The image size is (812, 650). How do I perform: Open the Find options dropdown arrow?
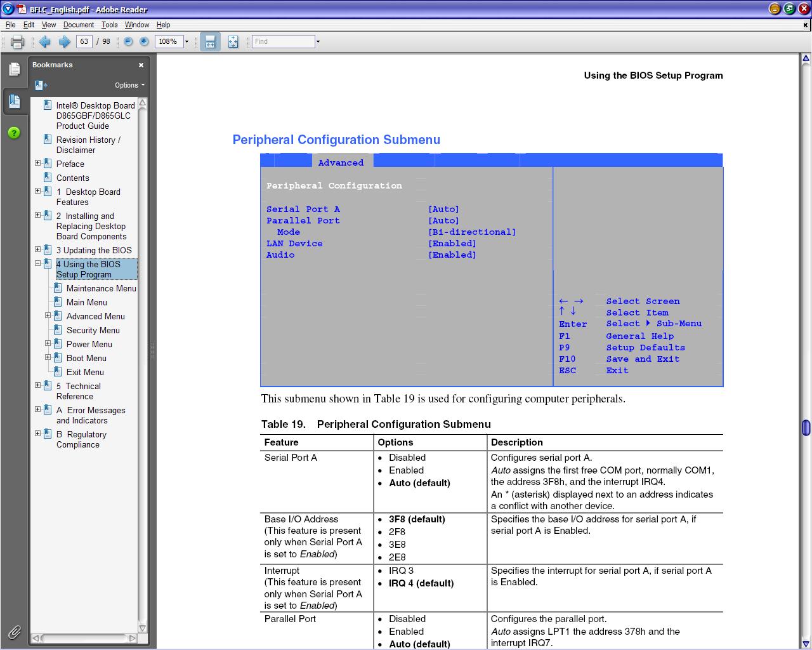point(318,41)
